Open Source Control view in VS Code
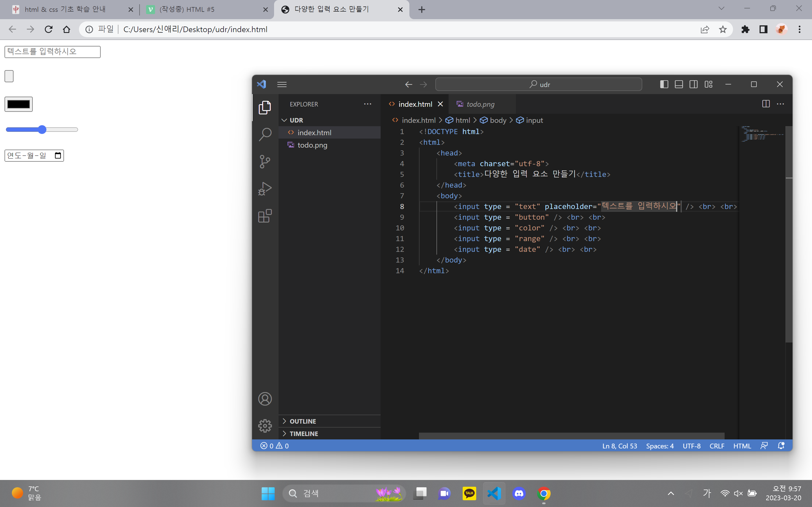812x507 pixels. 265,162
